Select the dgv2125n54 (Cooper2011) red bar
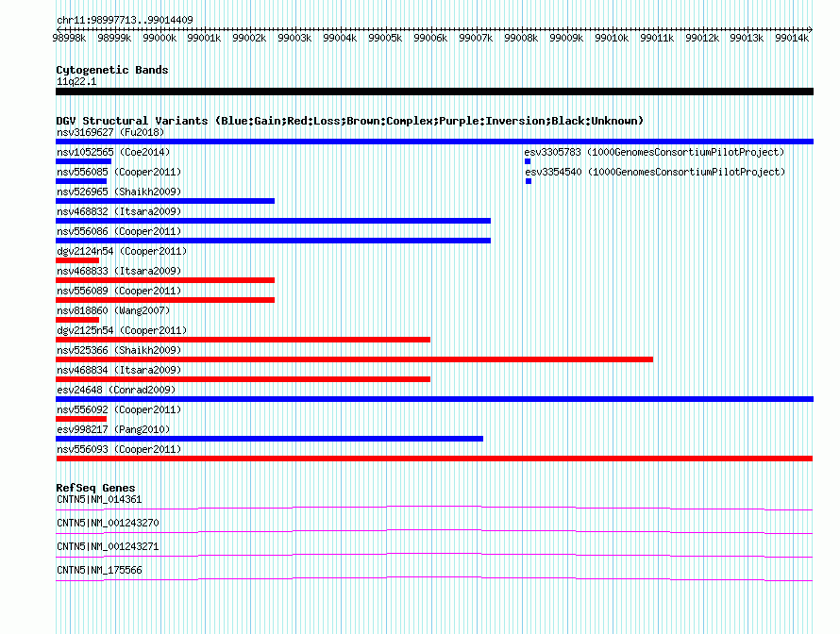The width and height of the screenshot is (840, 634). tap(243, 340)
